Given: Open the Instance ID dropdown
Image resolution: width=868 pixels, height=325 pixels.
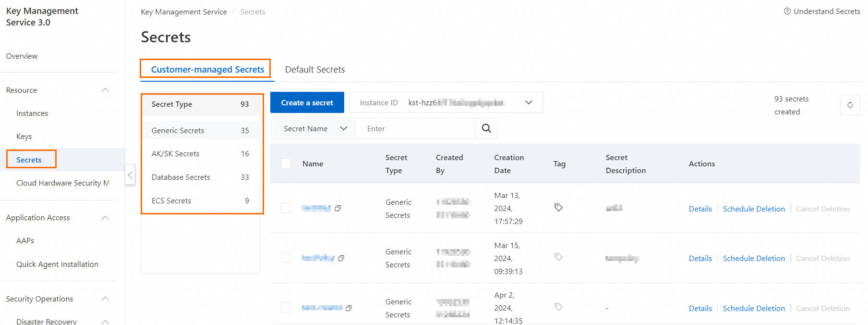Looking at the screenshot, I should [x=529, y=102].
